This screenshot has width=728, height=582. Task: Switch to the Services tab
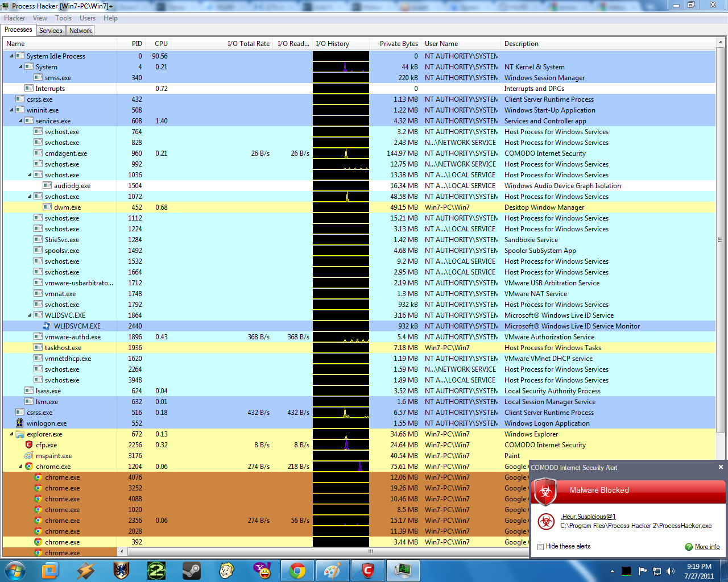click(x=51, y=31)
